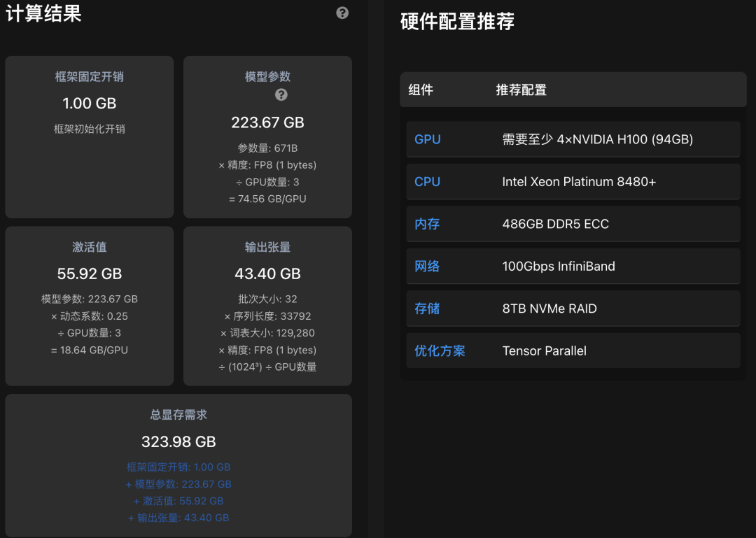Click the 100Gbps InfiniBand cell
This screenshot has height=538, width=756.
(559, 266)
